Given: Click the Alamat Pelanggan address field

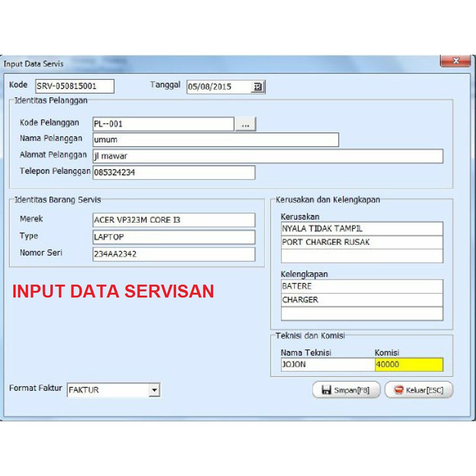Looking at the screenshot, I should point(268,156).
